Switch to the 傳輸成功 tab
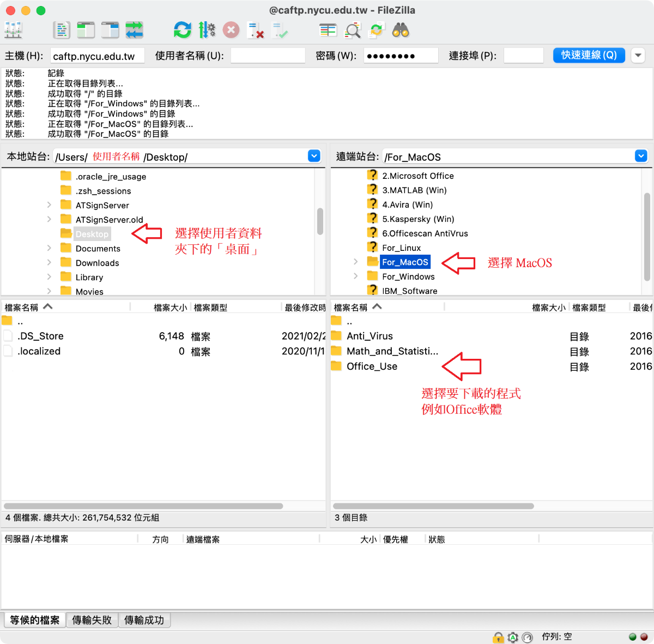This screenshot has width=654, height=644. click(x=144, y=620)
